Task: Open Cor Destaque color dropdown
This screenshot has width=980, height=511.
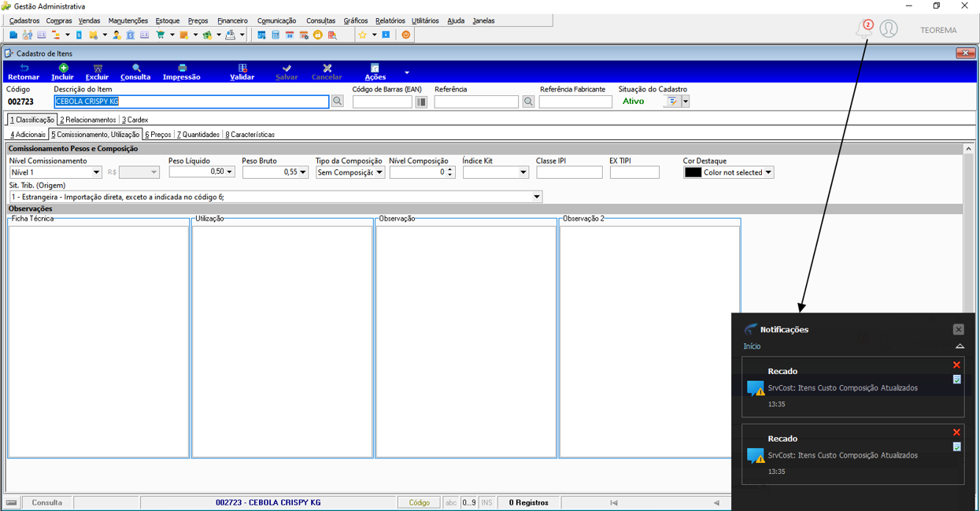Action: (768, 172)
